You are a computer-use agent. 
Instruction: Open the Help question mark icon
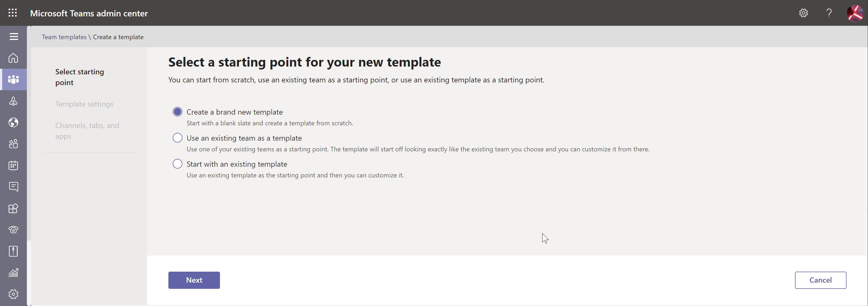(829, 13)
